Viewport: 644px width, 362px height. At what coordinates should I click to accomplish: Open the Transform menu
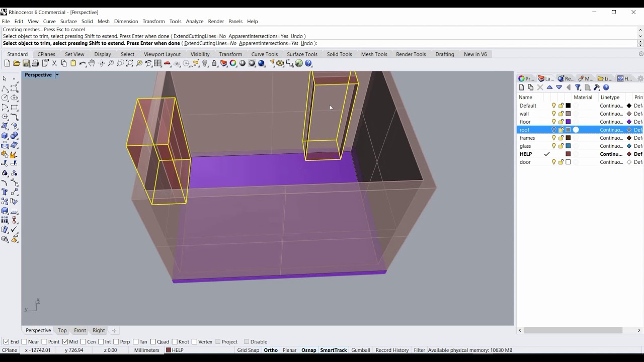[x=153, y=21]
